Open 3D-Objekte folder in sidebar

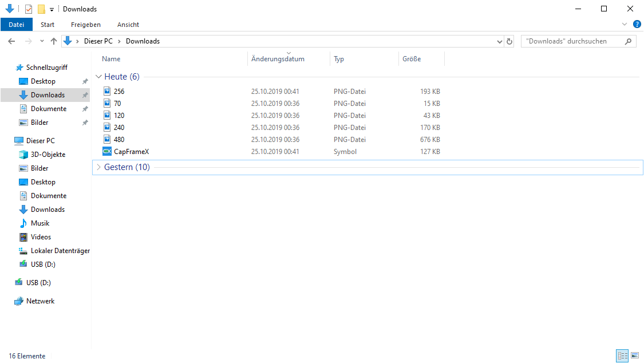48,155
